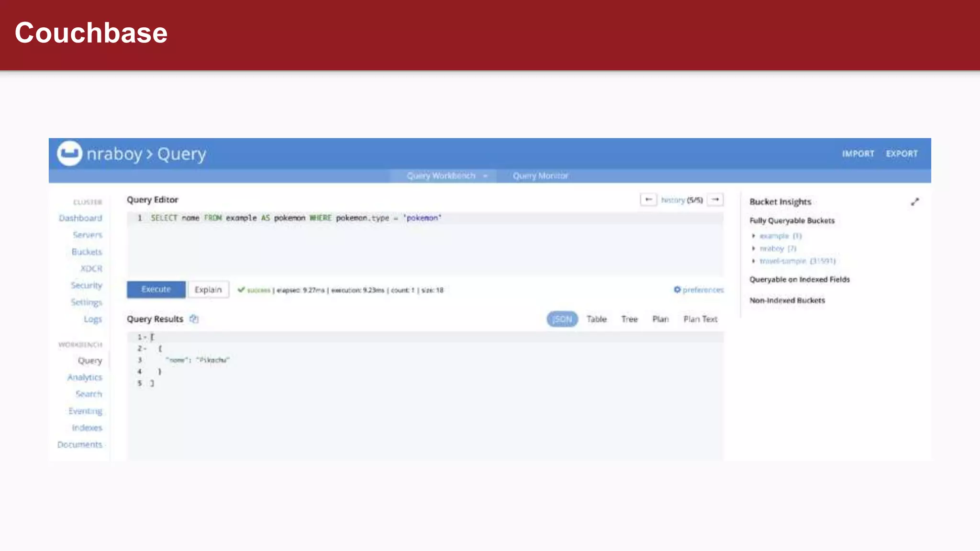This screenshot has width=980, height=551.
Task: Open Settings in the sidebar
Action: (87, 302)
